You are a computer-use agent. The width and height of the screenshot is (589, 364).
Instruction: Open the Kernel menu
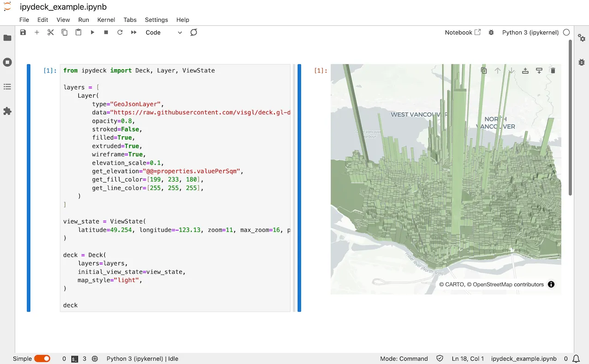click(x=106, y=20)
